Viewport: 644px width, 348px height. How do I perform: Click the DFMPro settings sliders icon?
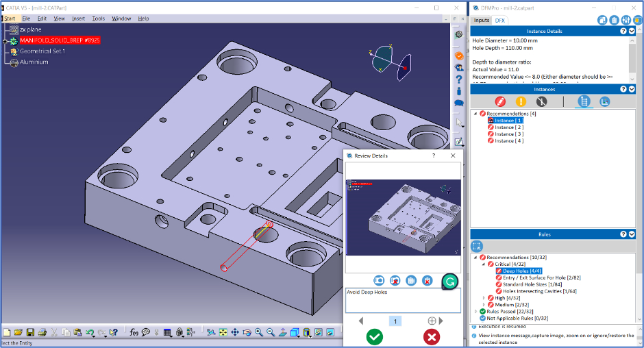pos(626,20)
